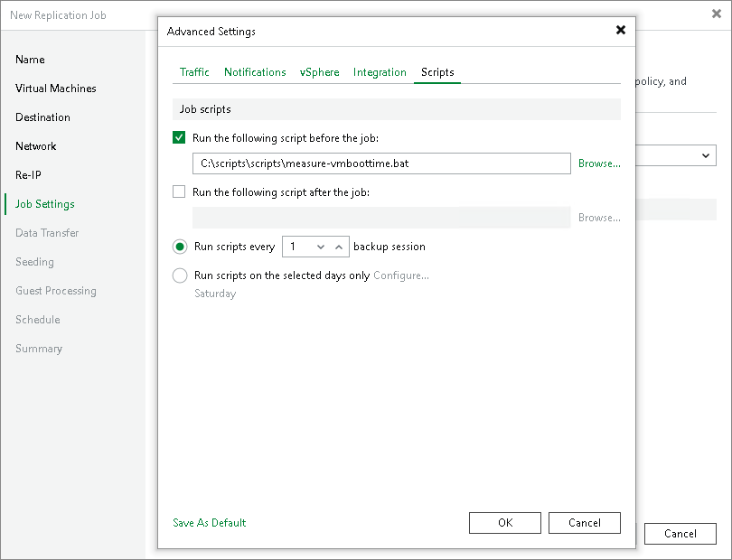The width and height of the screenshot is (732, 560).
Task: Close the New Replication Job window
Action: click(716, 14)
